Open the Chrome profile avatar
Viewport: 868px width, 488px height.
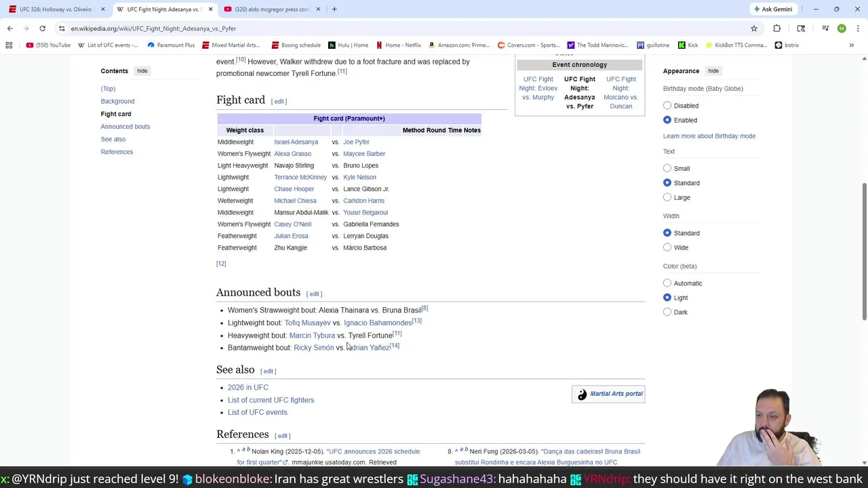click(x=842, y=28)
